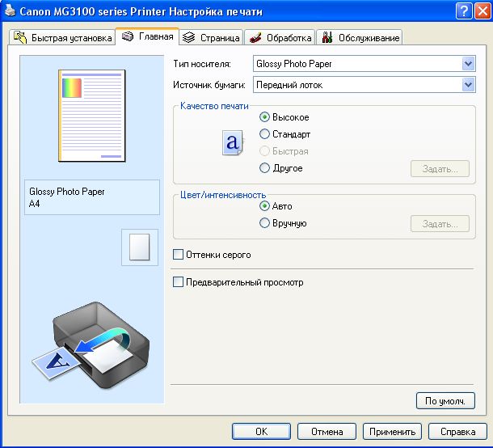
Task: Click the printer icon on the Главная tab
Action: click(x=128, y=36)
